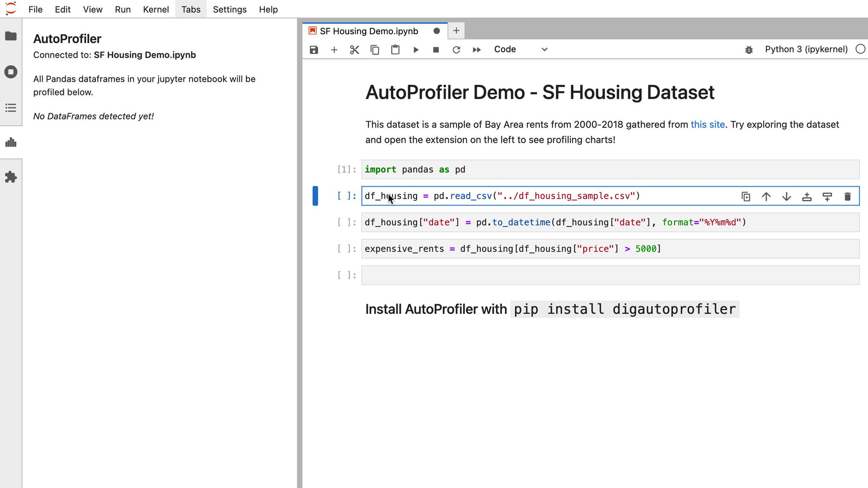Follow the 'this site' hyperlink
This screenshot has height=488, width=868.
pos(707,125)
